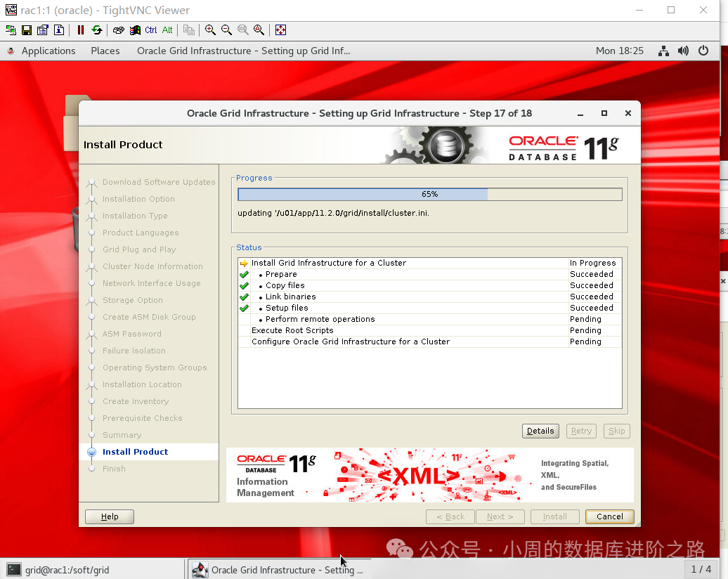The height and width of the screenshot is (579, 728).
Task: Select the Summary step in sidebar
Action: click(x=122, y=435)
